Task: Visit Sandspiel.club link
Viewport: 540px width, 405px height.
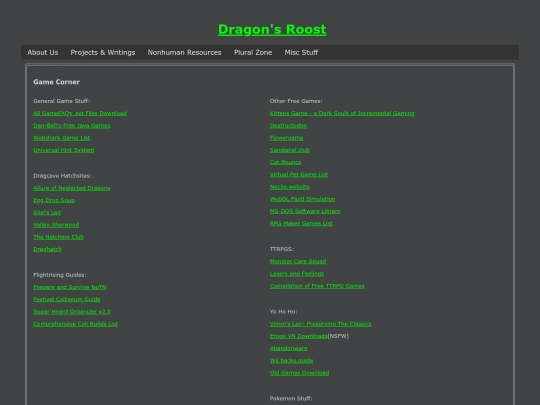Action: point(290,150)
